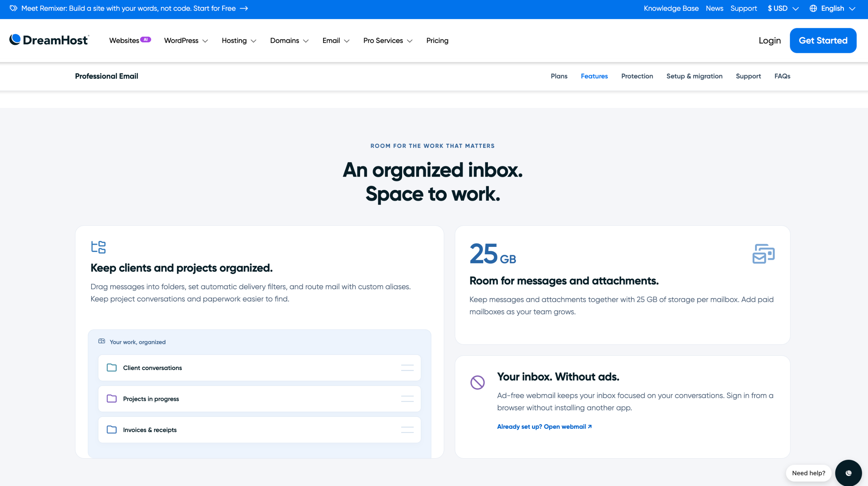The image size is (868, 486).
Task: Click the Meet Remixer promo banner text
Action: click(129, 8)
